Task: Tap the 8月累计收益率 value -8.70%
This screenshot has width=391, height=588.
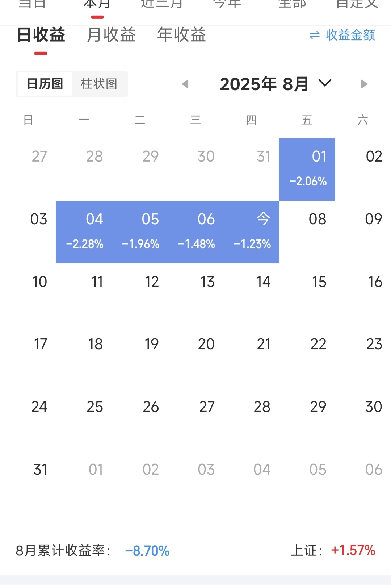Action: (x=147, y=551)
